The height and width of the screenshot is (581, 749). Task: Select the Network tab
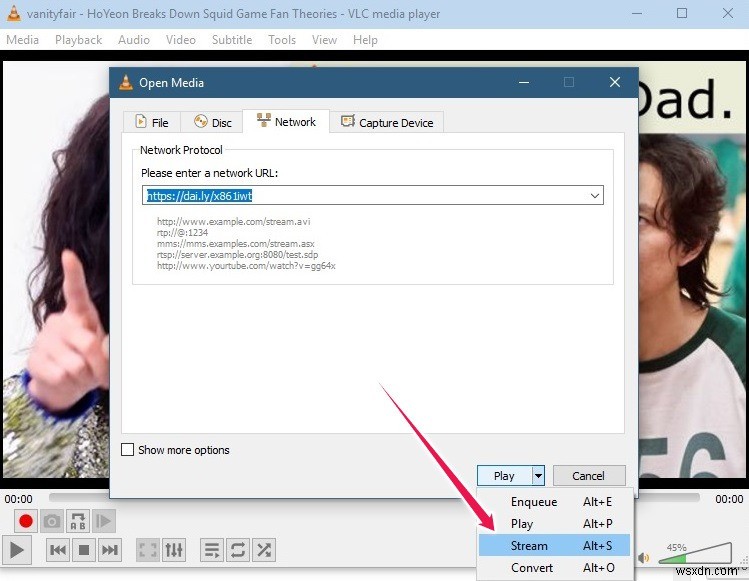[286, 121]
